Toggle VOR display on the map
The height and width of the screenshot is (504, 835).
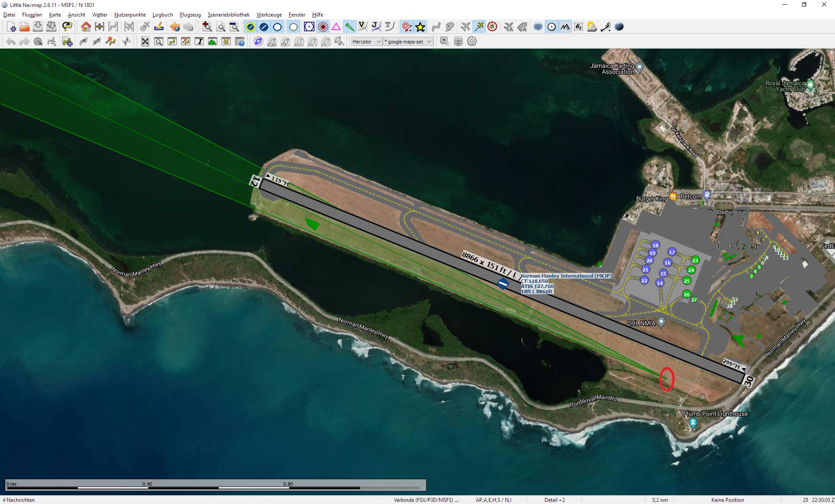point(309,27)
